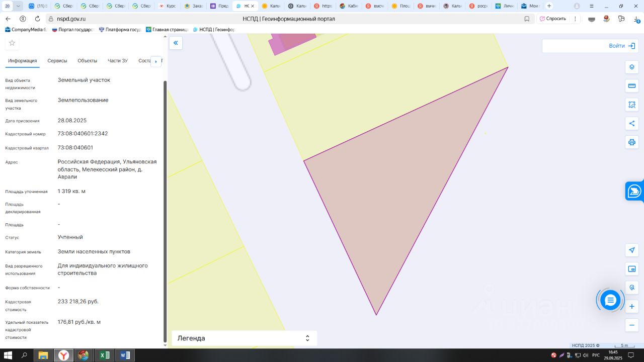The image size is (644, 362).
Task: Switch to Excel on the taskbar
Action: pos(105,355)
